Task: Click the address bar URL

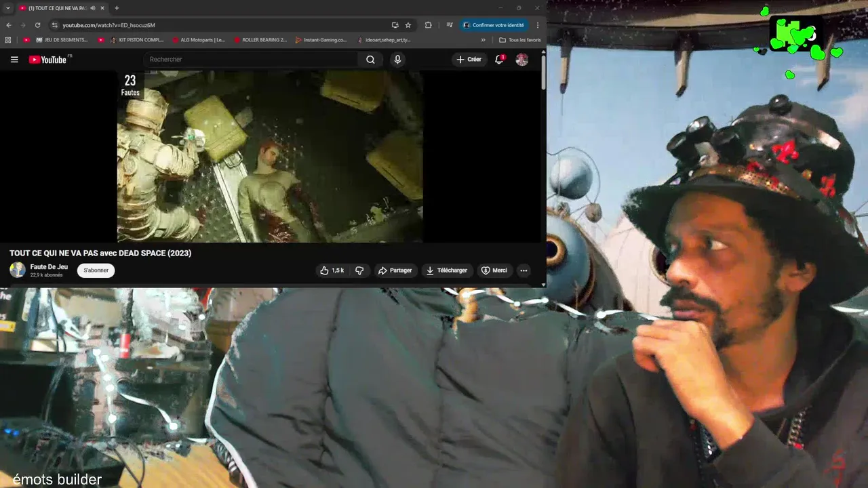Action: pos(108,25)
